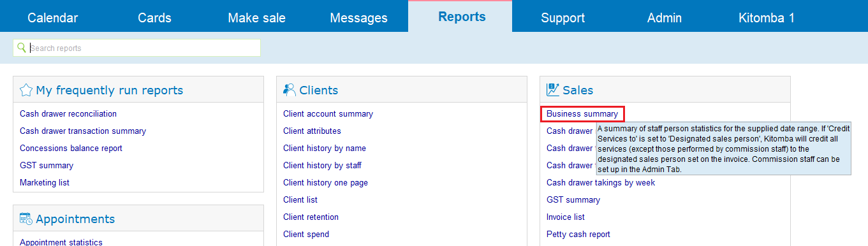Open Cash drawer takings by week
The width and height of the screenshot is (868, 246).
(601, 183)
